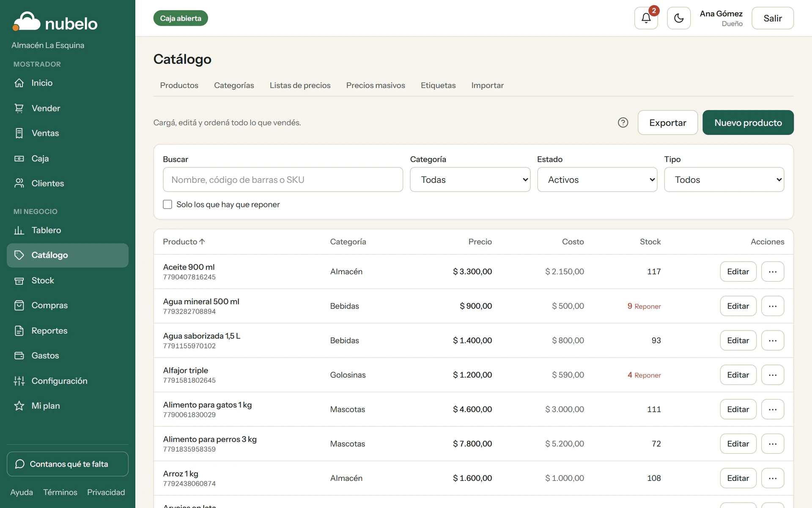This screenshot has height=508, width=812.
Task: Edit Agua mineral 500 ml product
Action: [x=738, y=306]
